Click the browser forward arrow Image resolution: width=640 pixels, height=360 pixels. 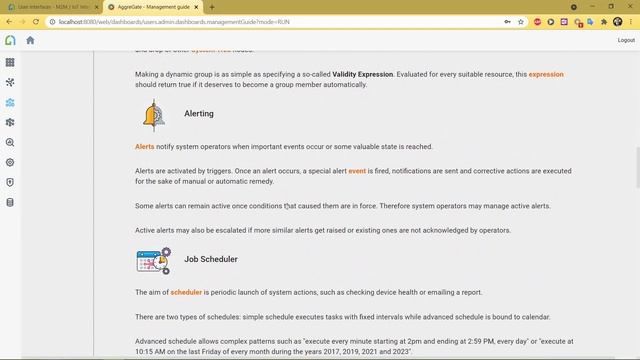click(x=22, y=22)
